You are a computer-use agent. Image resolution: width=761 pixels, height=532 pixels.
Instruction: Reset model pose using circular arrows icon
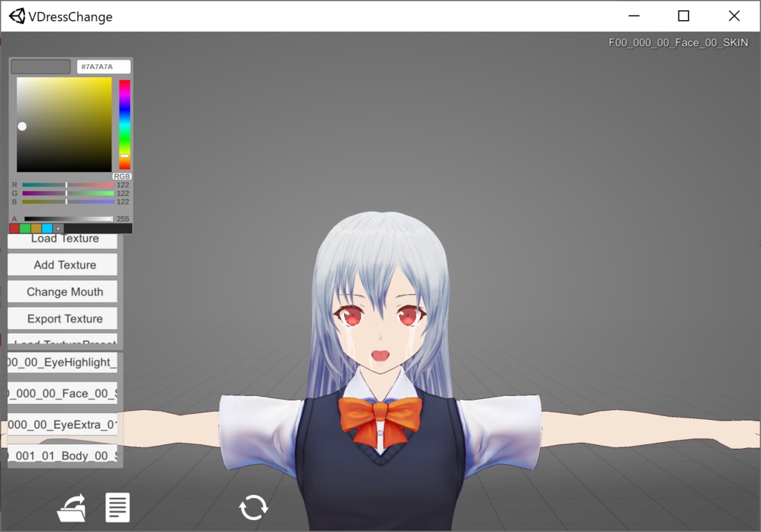tap(253, 507)
